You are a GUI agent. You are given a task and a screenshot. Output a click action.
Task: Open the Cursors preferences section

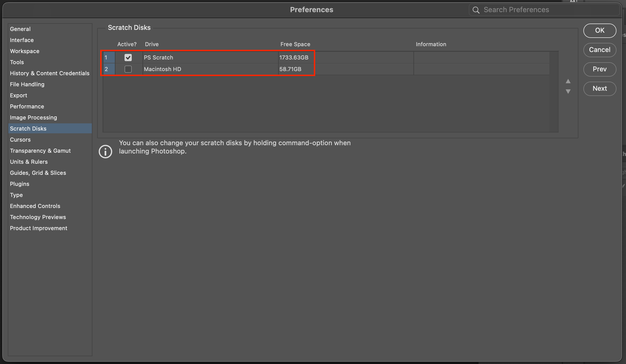(20, 140)
